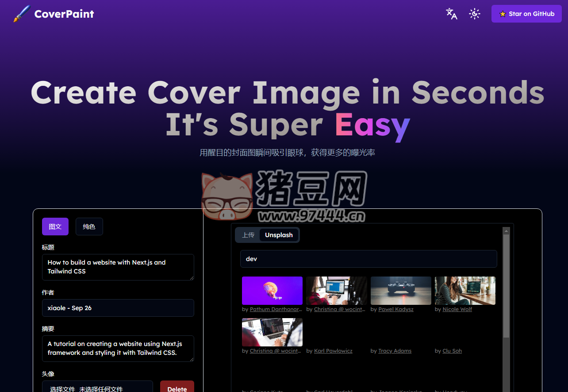Open Karl Pawlowicz photographer link
This screenshot has height=392, width=568.
tap(333, 351)
